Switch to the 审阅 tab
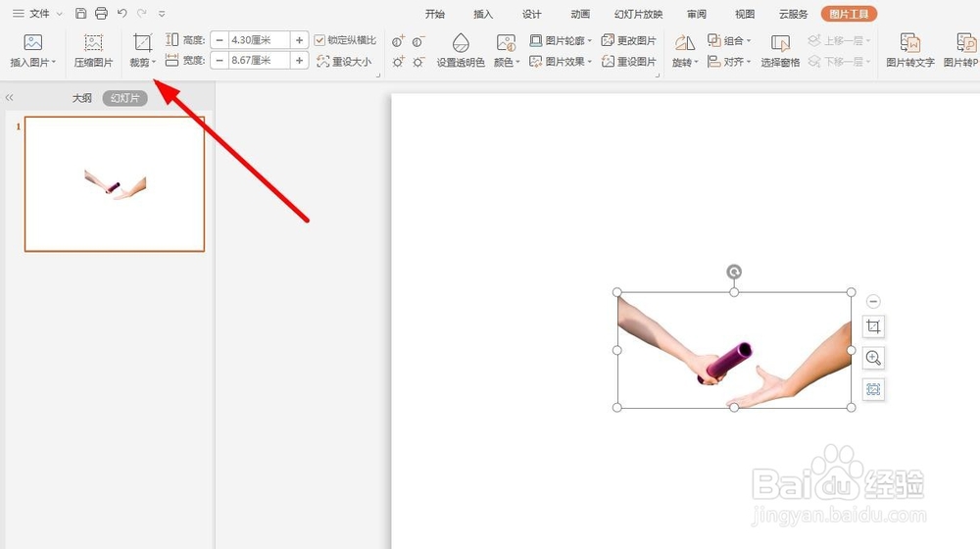Screen dimensions: 980x549 tap(696, 14)
